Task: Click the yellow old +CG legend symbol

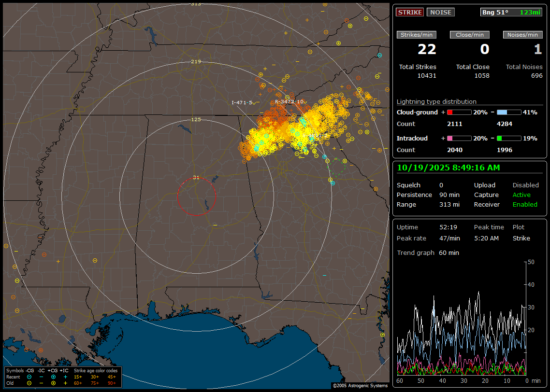Action: (x=53, y=383)
